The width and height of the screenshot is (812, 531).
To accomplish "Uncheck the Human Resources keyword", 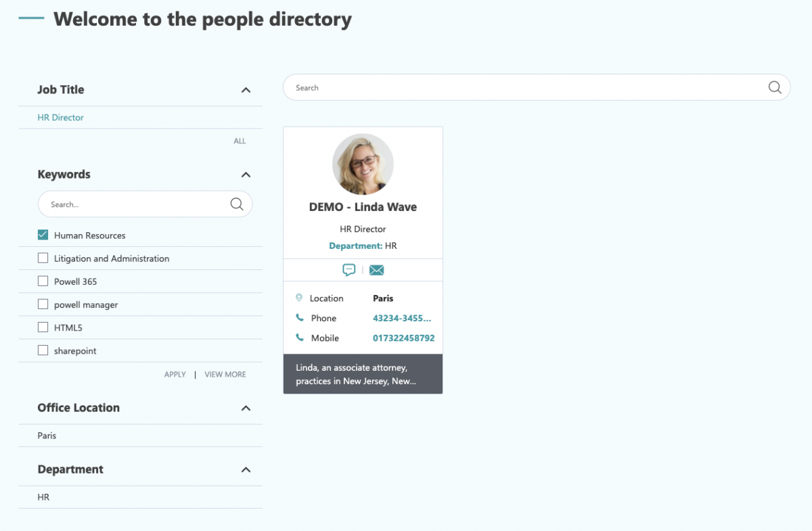I will (43, 235).
